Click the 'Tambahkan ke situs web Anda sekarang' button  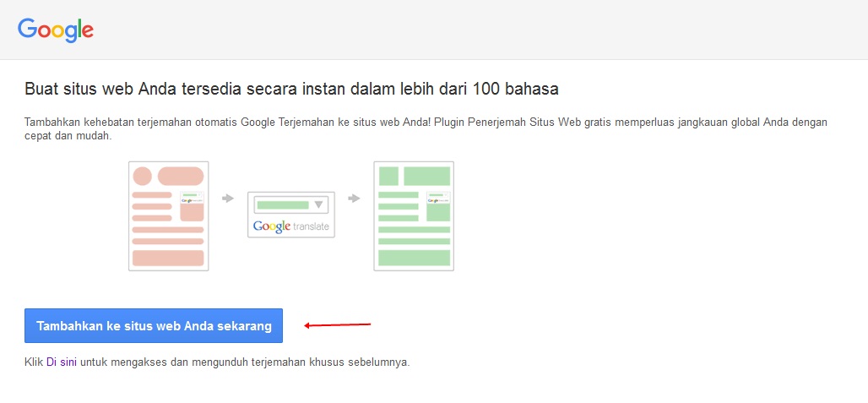coord(154,326)
